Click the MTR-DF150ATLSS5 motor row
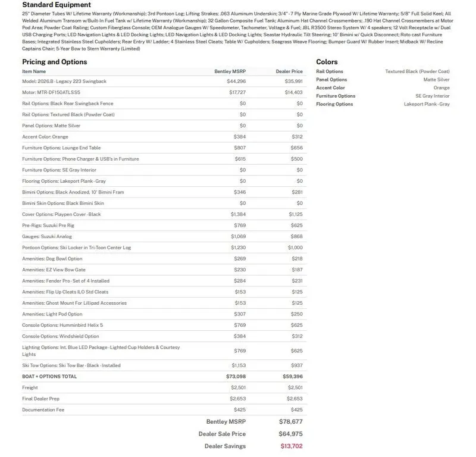The height and width of the screenshot is (457, 476). point(51,92)
